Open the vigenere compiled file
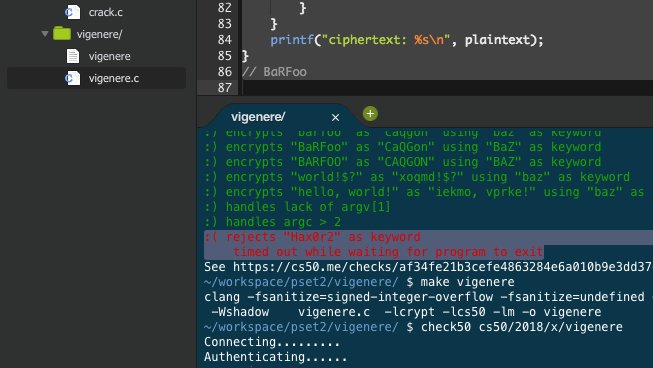This screenshot has width=653, height=368. pos(109,56)
